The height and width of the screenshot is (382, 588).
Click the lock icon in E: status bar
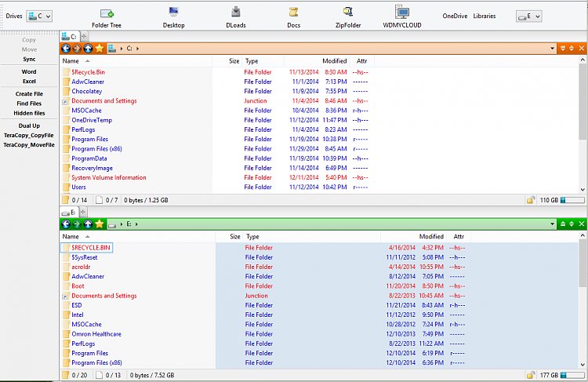(530, 375)
